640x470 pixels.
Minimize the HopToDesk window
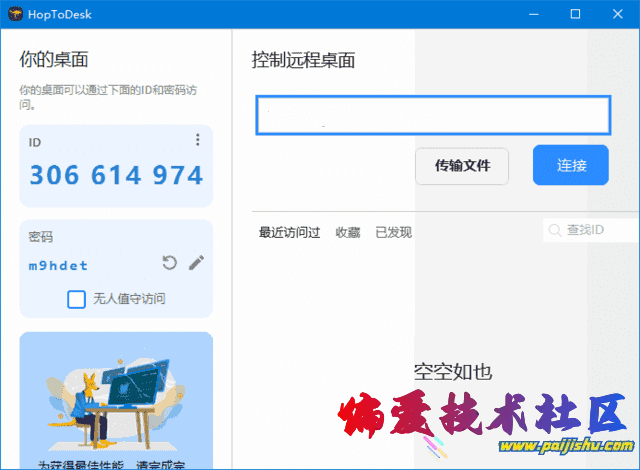pyautogui.click(x=534, y=14)
